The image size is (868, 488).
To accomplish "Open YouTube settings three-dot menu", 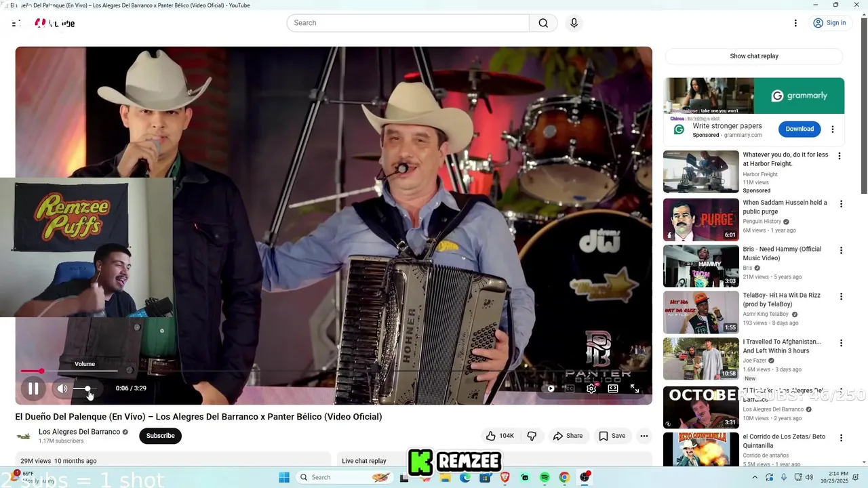I will click(x=795, y=23).
